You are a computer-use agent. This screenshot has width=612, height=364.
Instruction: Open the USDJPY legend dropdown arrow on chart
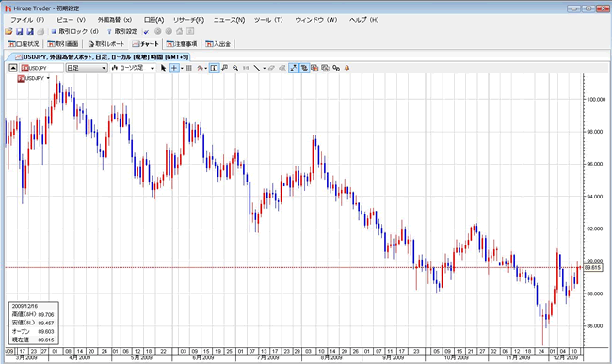(x=48, y=78)
